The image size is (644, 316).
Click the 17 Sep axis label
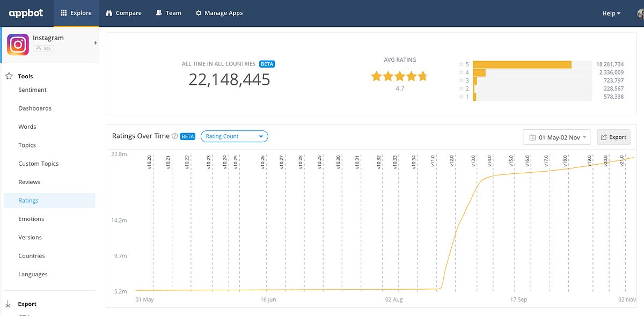coord(518,299)
